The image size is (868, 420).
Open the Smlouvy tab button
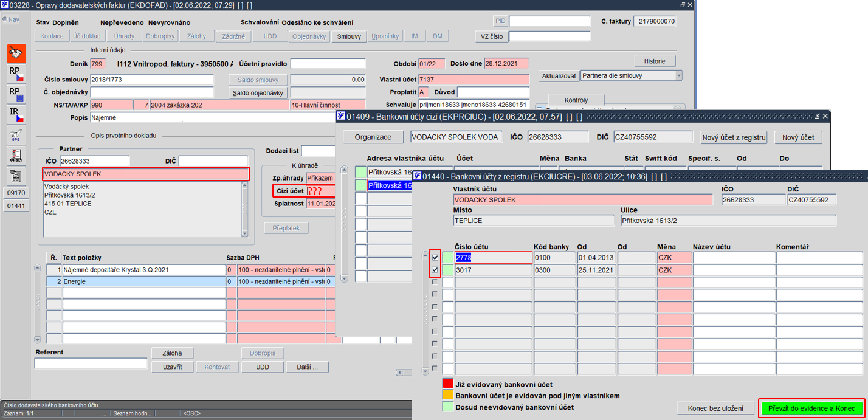coord(349,36)
